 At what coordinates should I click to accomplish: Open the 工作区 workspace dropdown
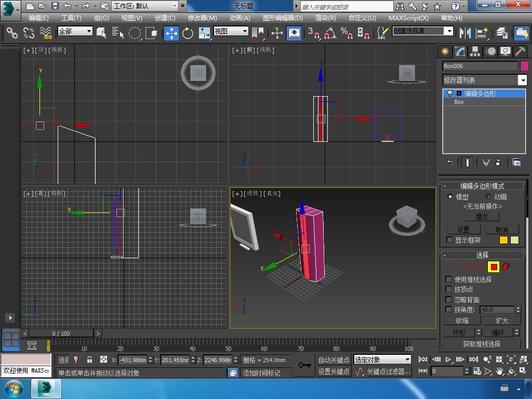point(175,6)
